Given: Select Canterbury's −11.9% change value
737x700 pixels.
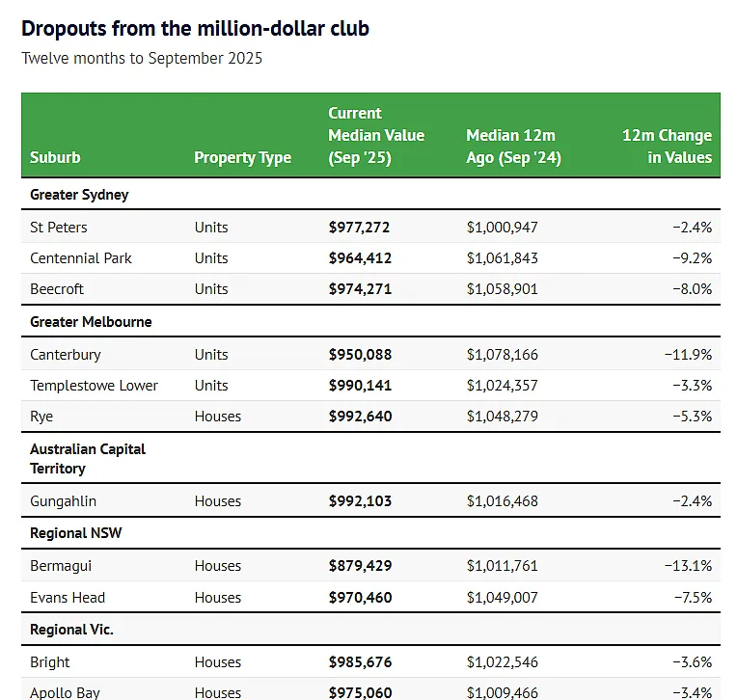Looking at the screenshot, I should pos(688,354).
